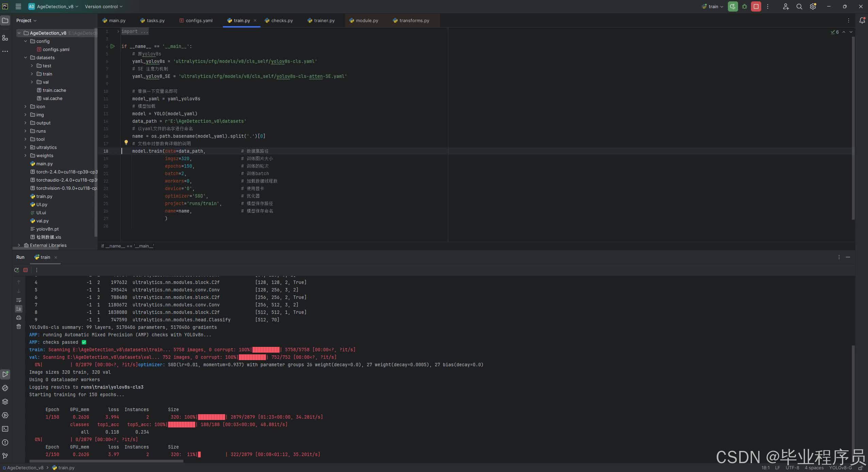Click 4 spaces indent in status bar
Image resolution: width=868 pixels, height=472 pixels.
click(814, 468)
